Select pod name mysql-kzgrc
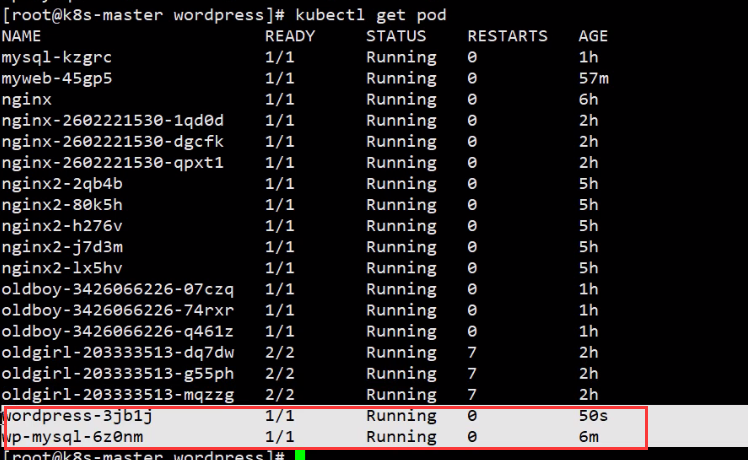 pos(57,58)
